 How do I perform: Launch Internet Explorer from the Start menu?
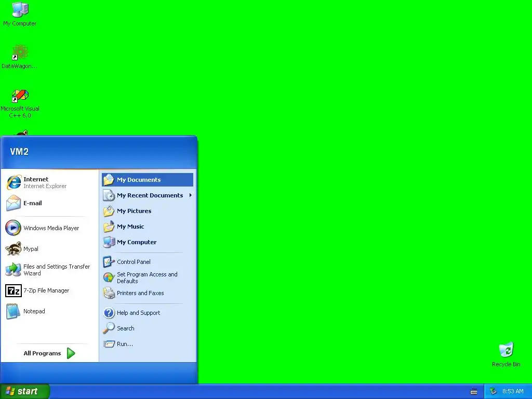coord(49,182)
